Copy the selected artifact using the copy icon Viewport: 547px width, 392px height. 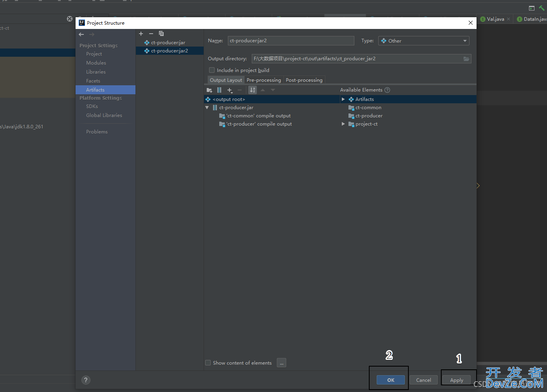[x=161, y=34]
